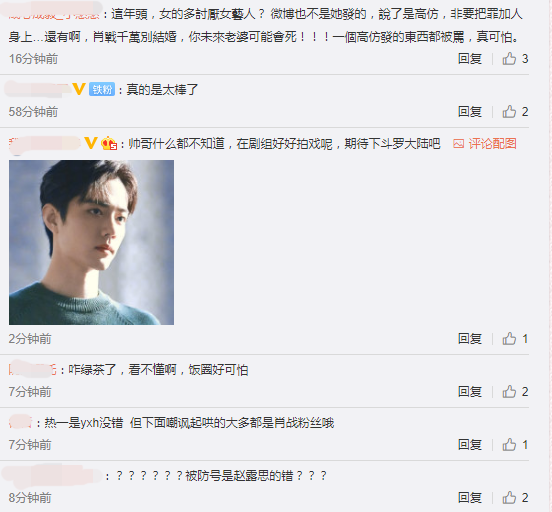Image resolution: width=552 pixels, height=512 pixels.
Task: Like the comment with the portrait photo
Action: (515, 339)
